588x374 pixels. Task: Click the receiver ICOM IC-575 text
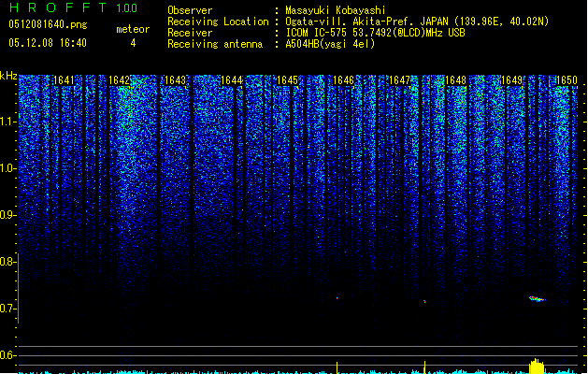[375, 33]
